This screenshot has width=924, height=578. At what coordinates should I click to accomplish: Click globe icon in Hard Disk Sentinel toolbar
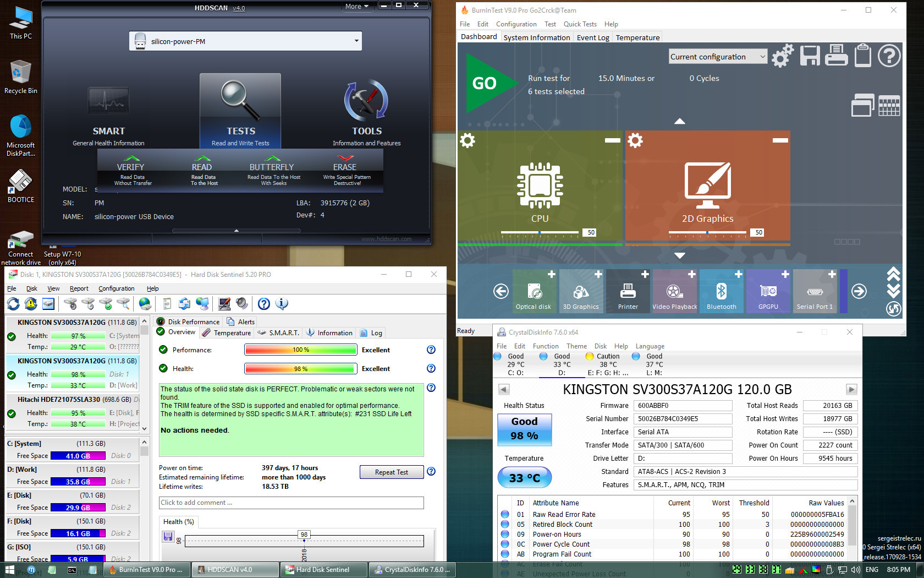pos(145,303)
